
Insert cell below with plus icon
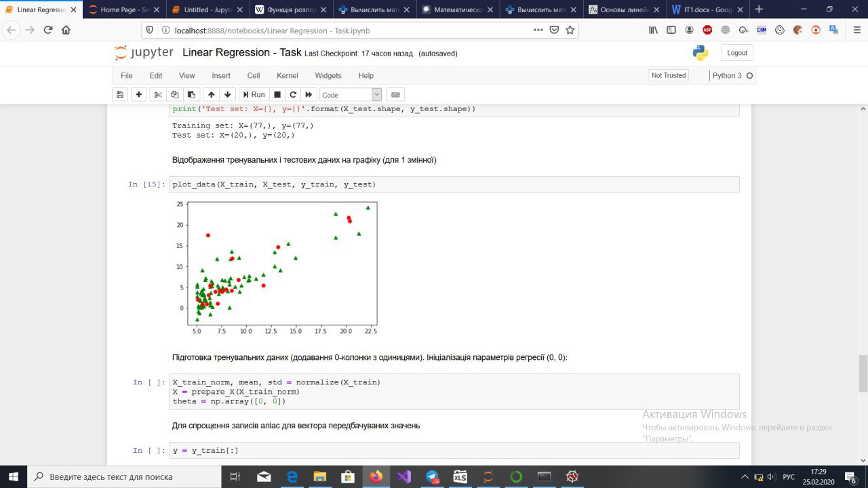coord(139,95)
